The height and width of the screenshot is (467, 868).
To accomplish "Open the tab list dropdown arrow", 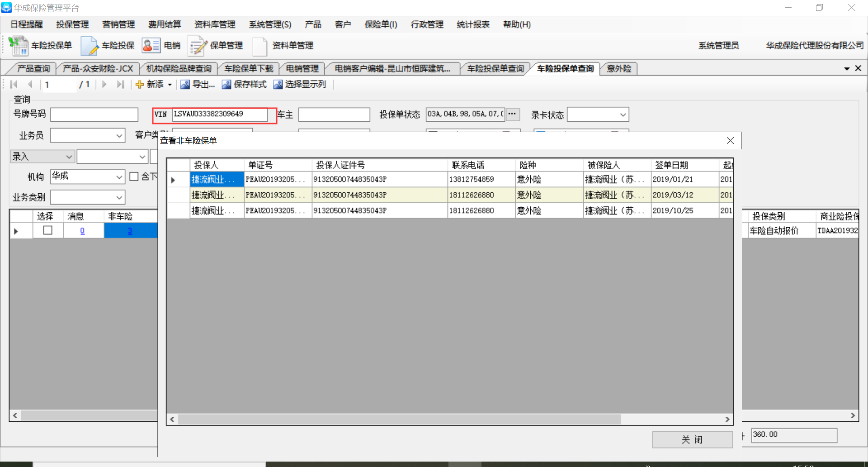I will click(847, 69).
